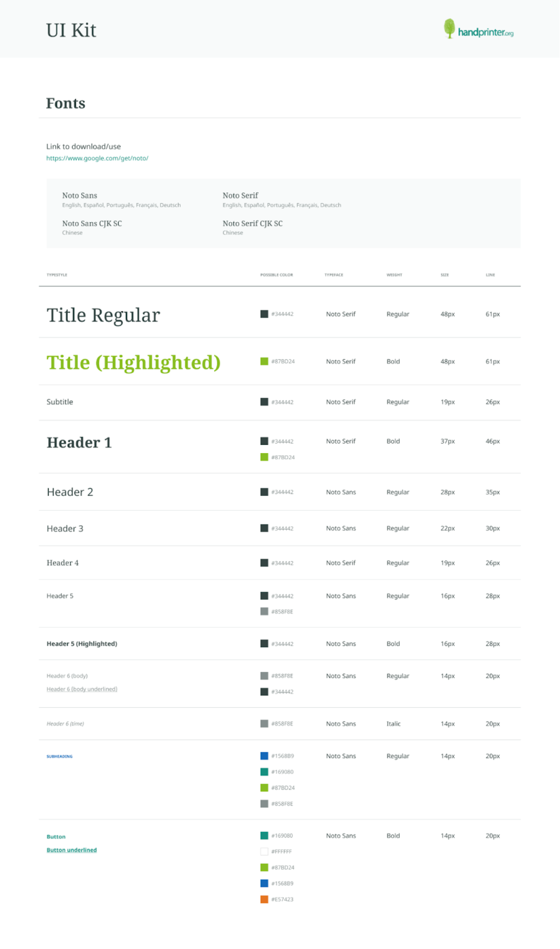
Task: Select dark swatch in Title Regular row
Action: (264, 314)
